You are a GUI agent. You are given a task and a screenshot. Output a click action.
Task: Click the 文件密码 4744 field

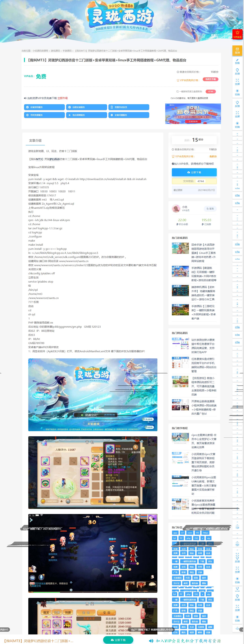coord(194,181)
